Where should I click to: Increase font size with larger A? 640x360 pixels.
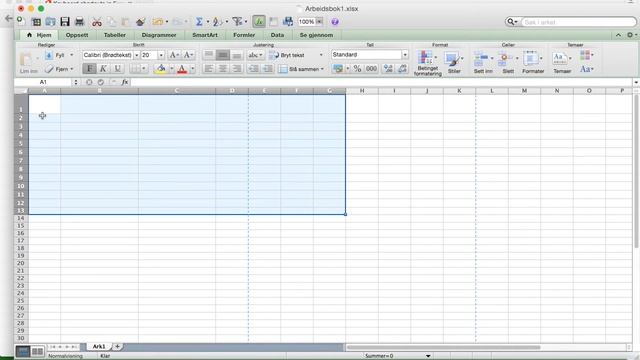(x=174, y=55)
